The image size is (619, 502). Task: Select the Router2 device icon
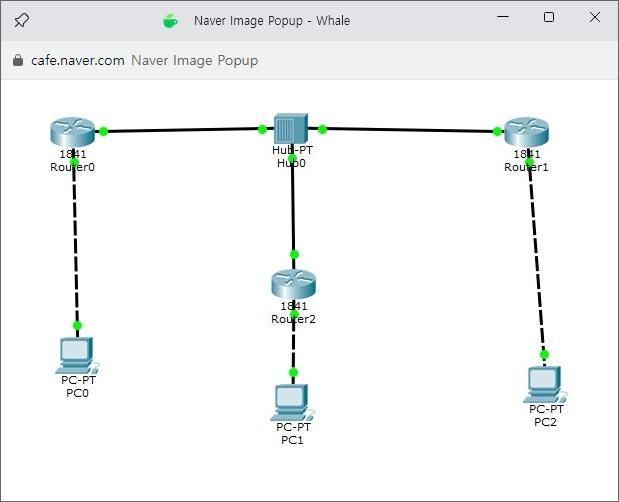tap(293, 283)
